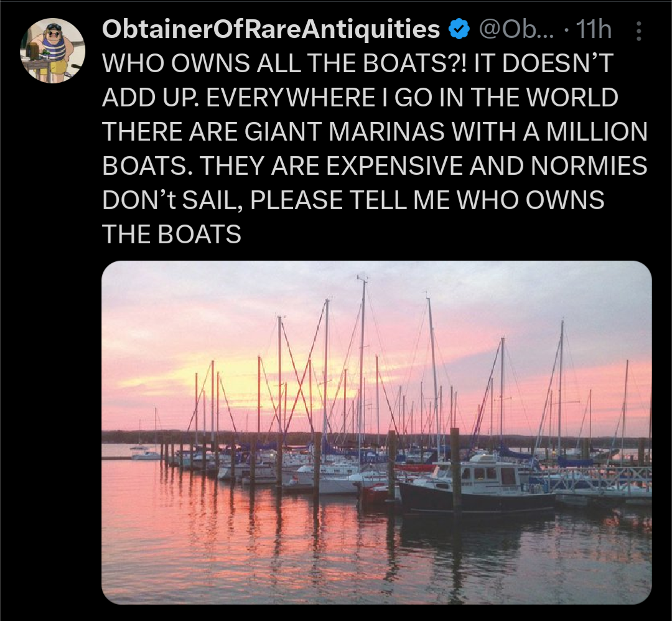Click the word NORMIES in the post

click(x=589, y=166)
